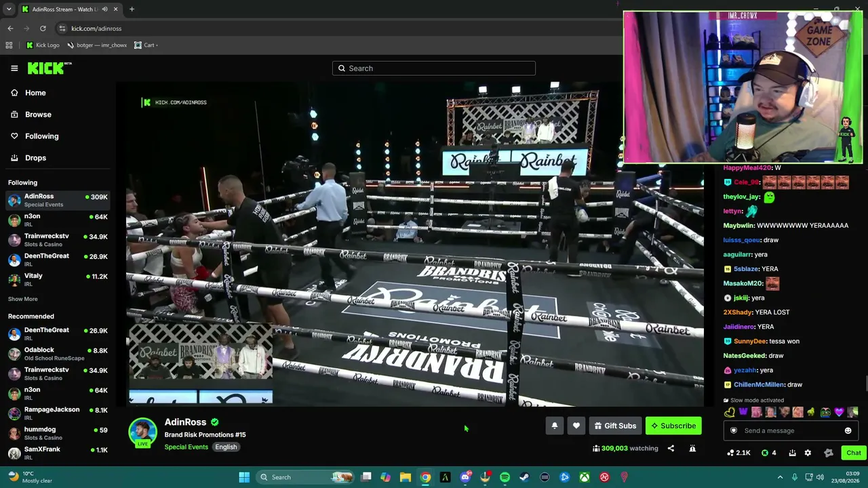Open the tab search dropdown arrow
This screenshot has height=488, width=868.
click(9, 9)
